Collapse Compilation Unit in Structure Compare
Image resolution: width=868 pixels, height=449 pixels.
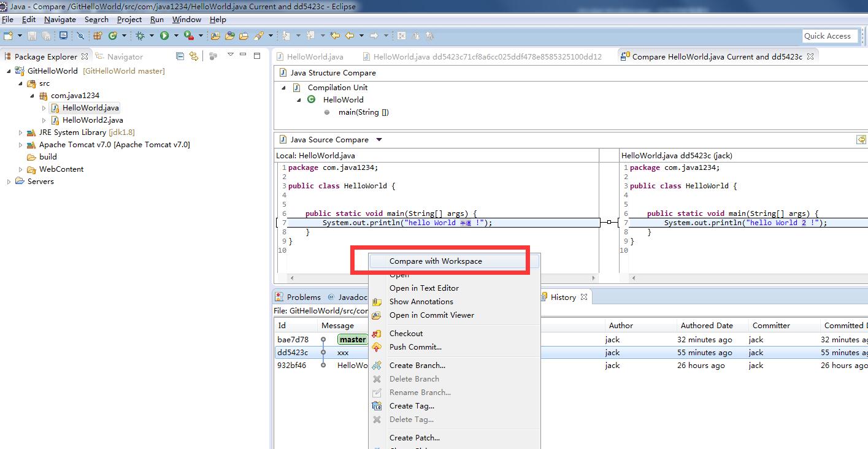(284, 88)
